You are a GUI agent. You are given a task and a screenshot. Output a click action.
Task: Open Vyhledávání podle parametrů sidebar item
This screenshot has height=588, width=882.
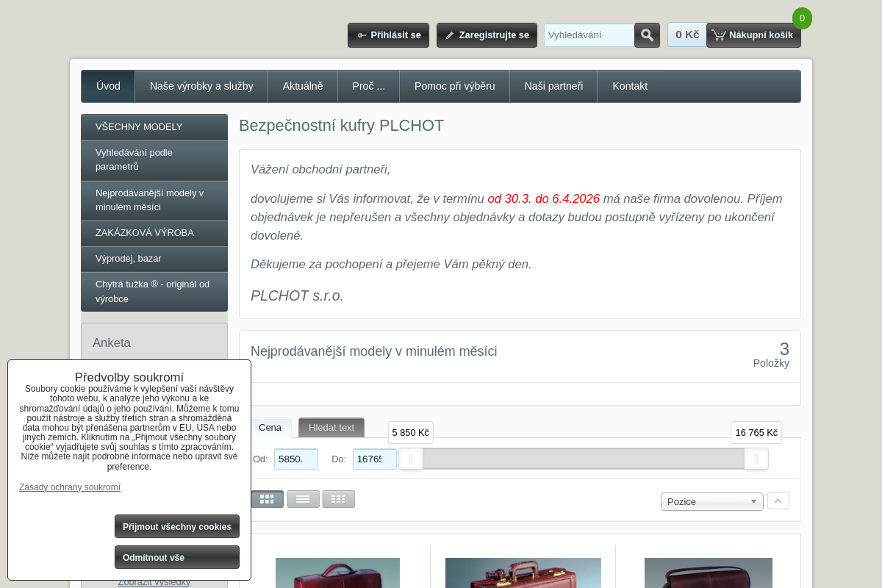click(154, 160)
